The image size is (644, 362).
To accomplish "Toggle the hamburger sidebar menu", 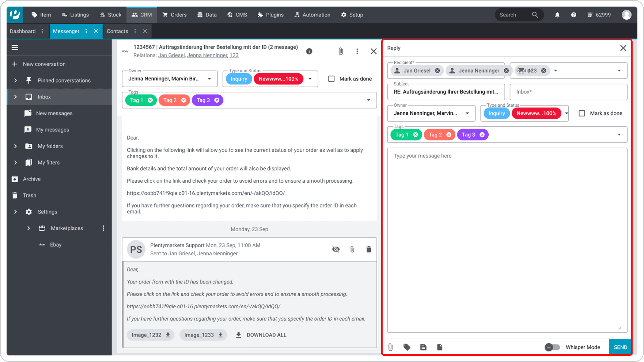I will point(15,47).
